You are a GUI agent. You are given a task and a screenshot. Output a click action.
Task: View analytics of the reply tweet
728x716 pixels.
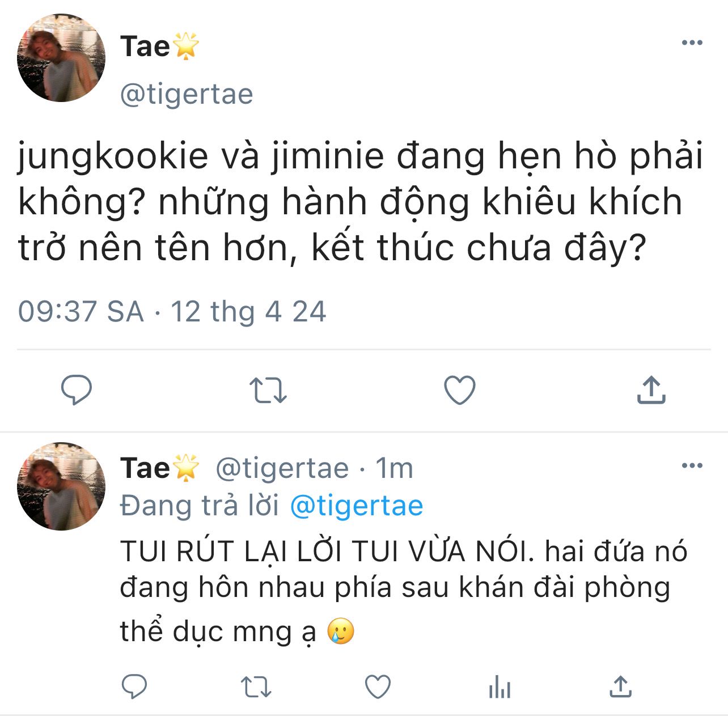[500, 688]
